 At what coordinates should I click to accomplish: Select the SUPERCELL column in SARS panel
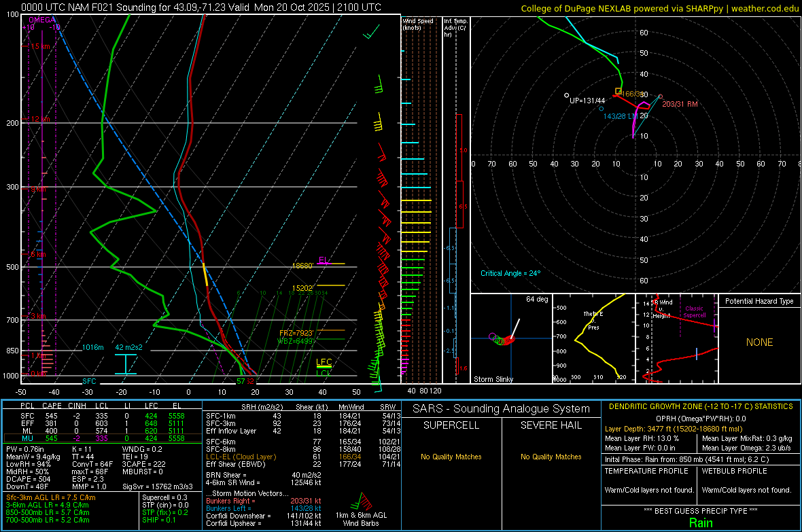(x=451, y=425)
